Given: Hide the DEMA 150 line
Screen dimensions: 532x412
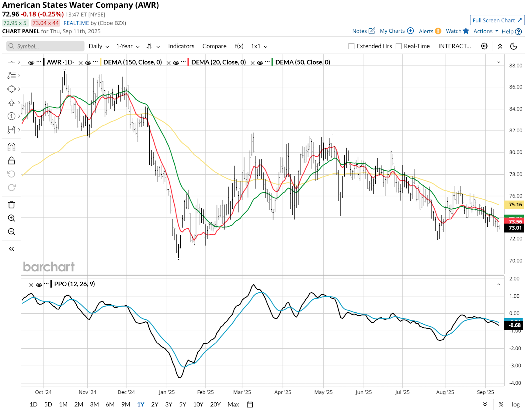Looking at the screenshot, I should pos(88,62).
